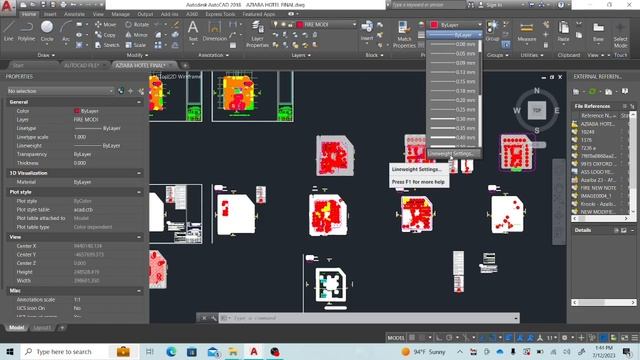
Task: Expand the Layers panel dropdown
Action: tap(301, 55)
